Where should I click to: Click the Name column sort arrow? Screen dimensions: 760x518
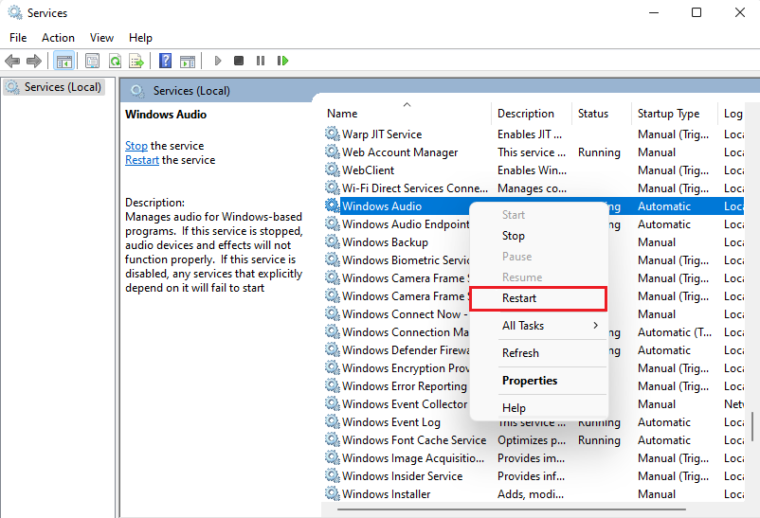click(407, 104)
